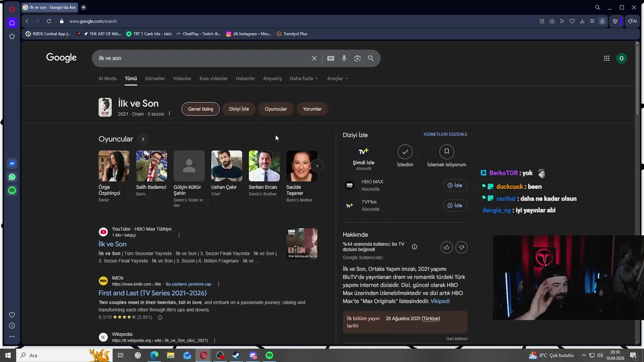Viewport: 644px width, 362px height.
Task: Open options menu for IMDb result
Action: coord(218,284)
